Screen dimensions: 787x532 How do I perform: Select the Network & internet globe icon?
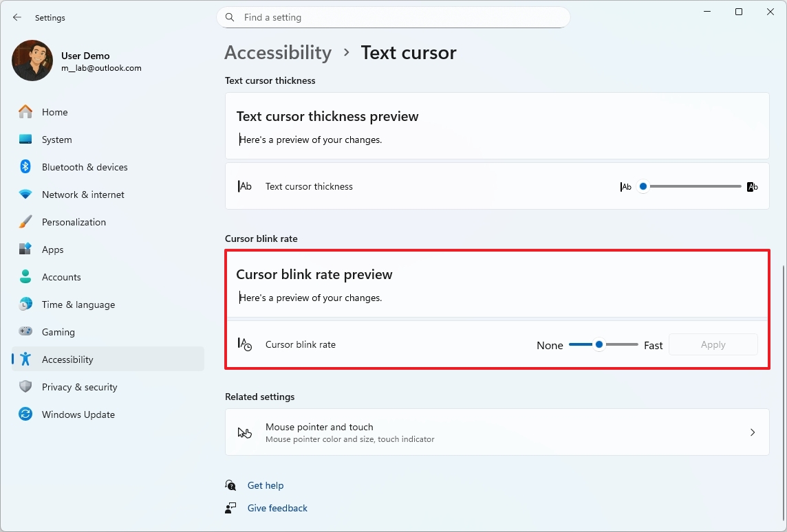tap(25, 194)
